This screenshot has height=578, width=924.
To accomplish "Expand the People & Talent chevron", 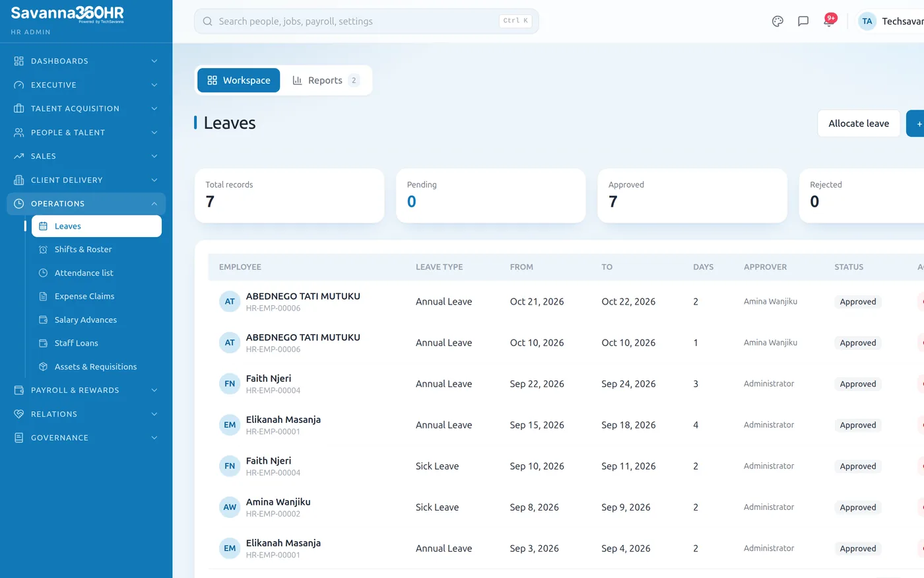I will (x=154, y=132).
